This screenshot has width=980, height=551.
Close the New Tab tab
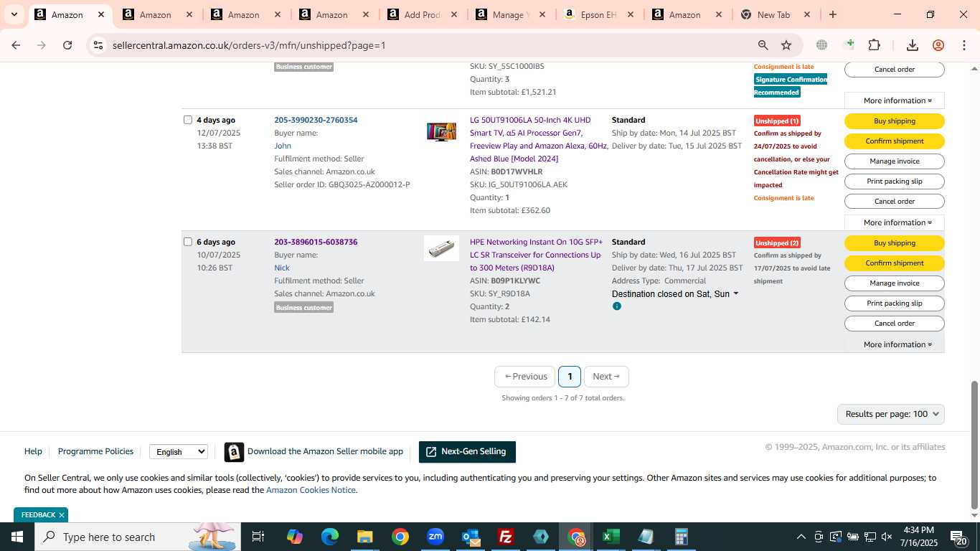tap(807, 14)
